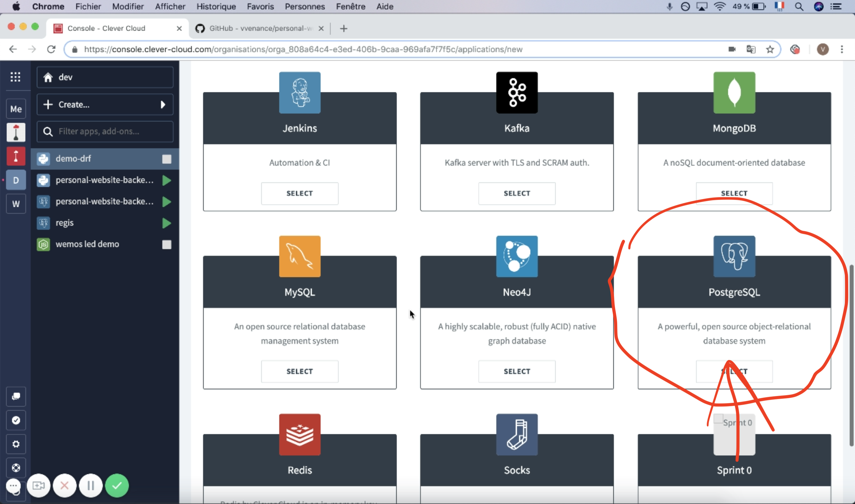The width and height of the screenshot is (855, 504).
Task: Click the pause recording button
Action: pyautogui.click(x=91, y=485)
